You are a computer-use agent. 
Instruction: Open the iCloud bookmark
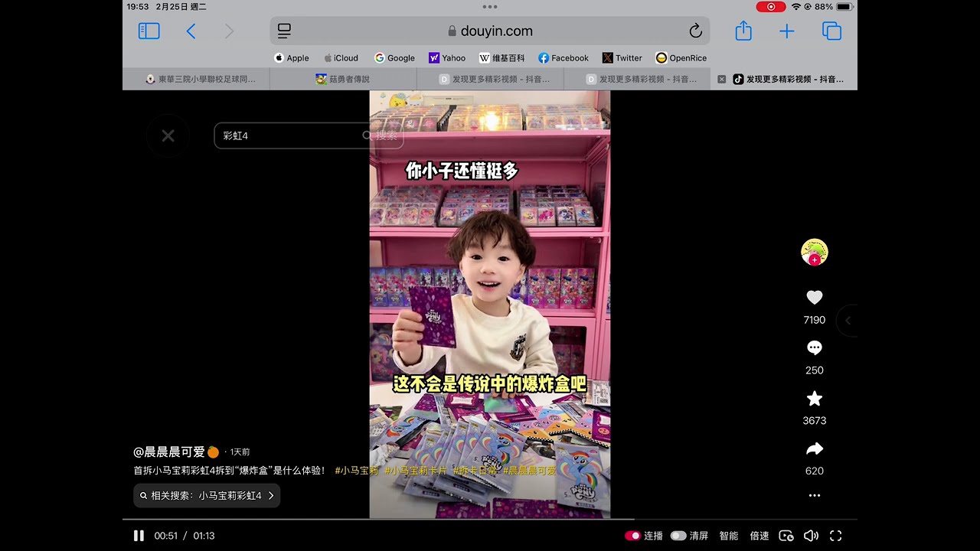[x=341, y=58]
